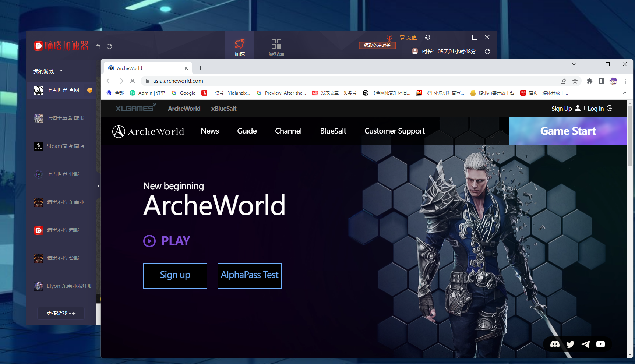Open the Discord social icon
The width and height of the screenshot is (635, 364).
555,344
